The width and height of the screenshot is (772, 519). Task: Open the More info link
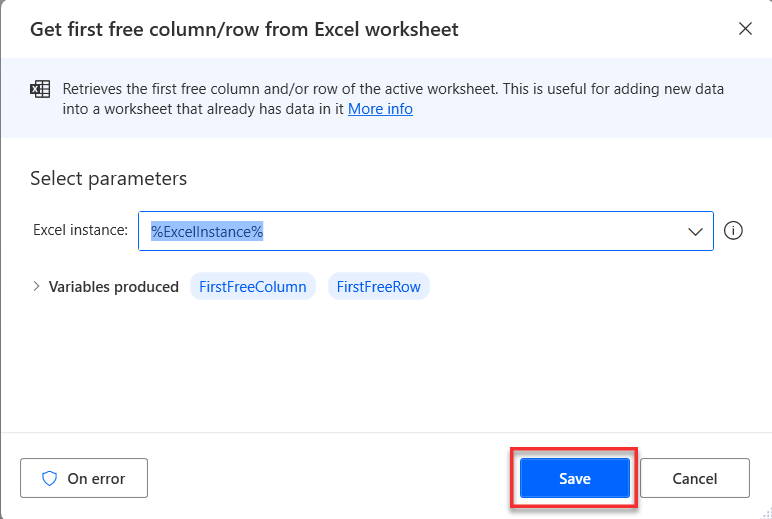[x=380, y=108]
